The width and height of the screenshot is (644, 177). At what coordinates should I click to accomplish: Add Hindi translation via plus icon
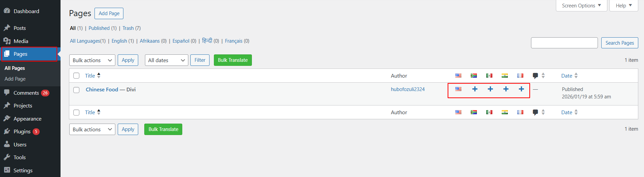[506, 89]
